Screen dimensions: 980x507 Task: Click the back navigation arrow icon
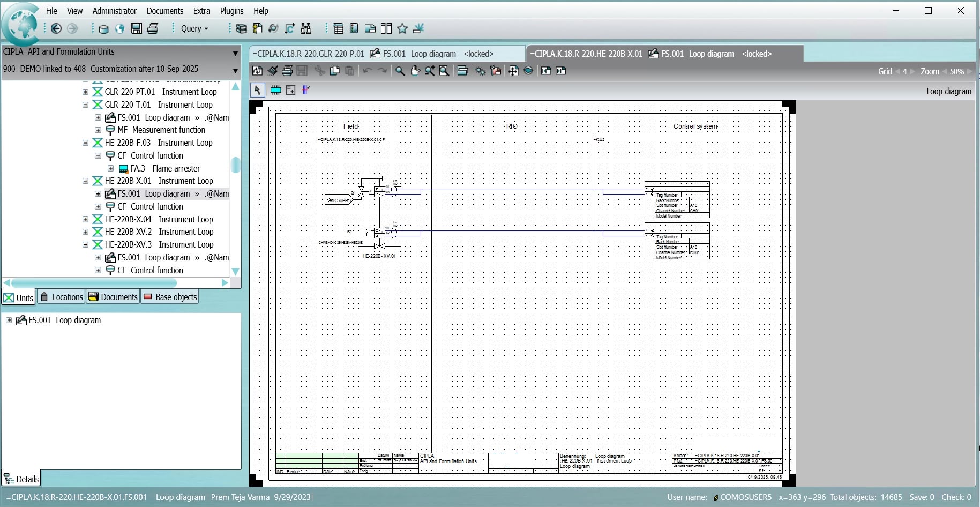[x=56, y=29]
